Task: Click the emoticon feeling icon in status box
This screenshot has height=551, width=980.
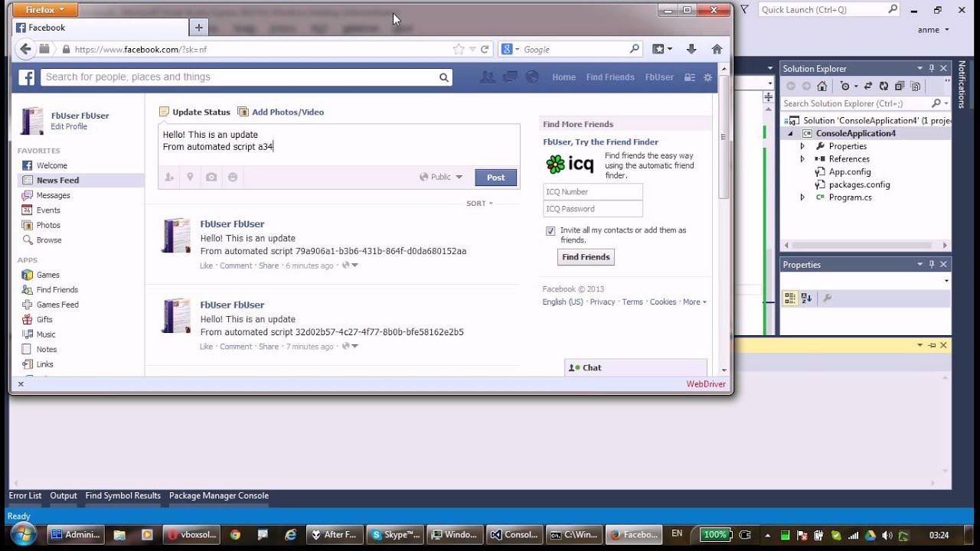Action: click(233, 177)
